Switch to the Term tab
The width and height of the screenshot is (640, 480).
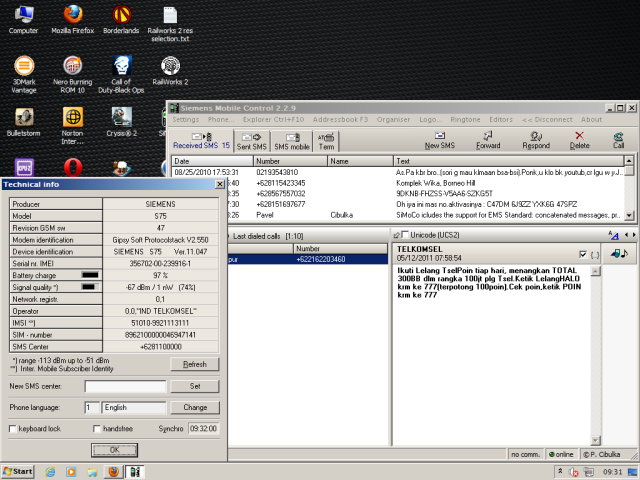point(326,141)
